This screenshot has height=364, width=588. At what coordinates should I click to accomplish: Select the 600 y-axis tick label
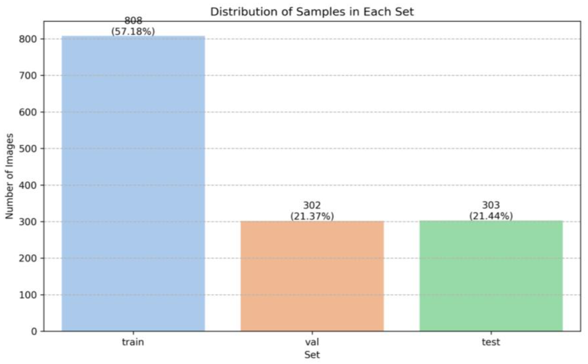click(x=28, y=112)
